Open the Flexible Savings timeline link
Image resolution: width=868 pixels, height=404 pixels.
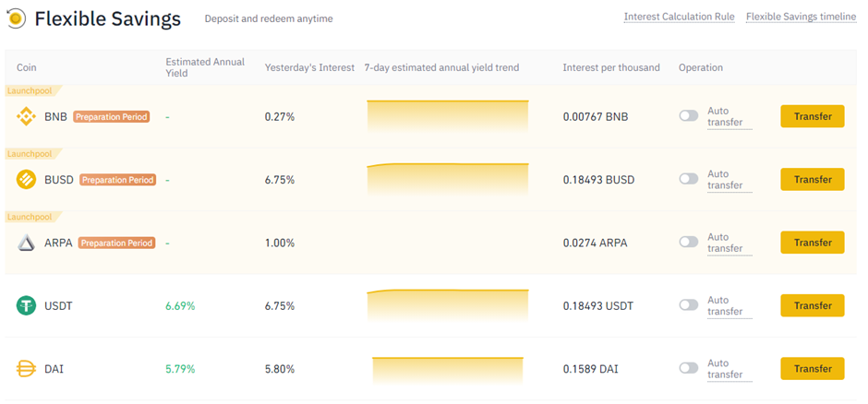[801, 18]
